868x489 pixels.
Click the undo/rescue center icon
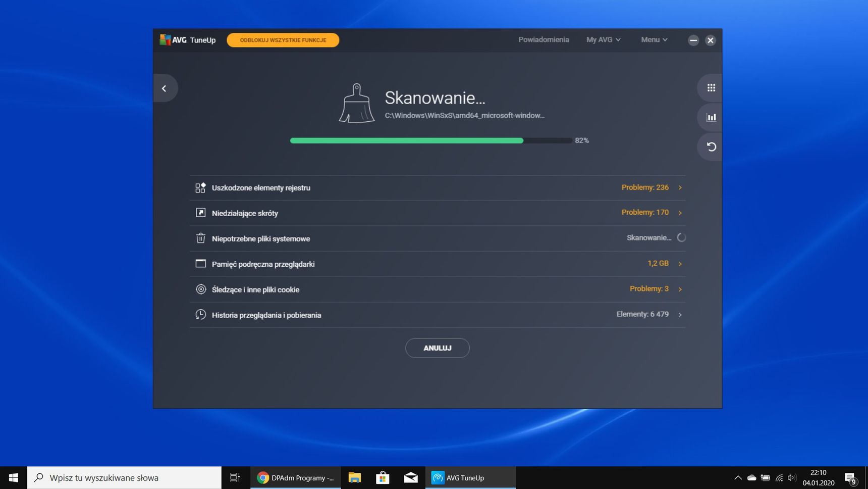coord(711,147)
